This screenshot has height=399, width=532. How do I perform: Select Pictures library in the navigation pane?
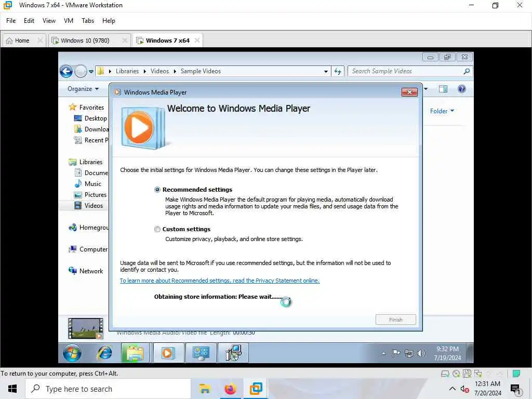coord(90,195)
